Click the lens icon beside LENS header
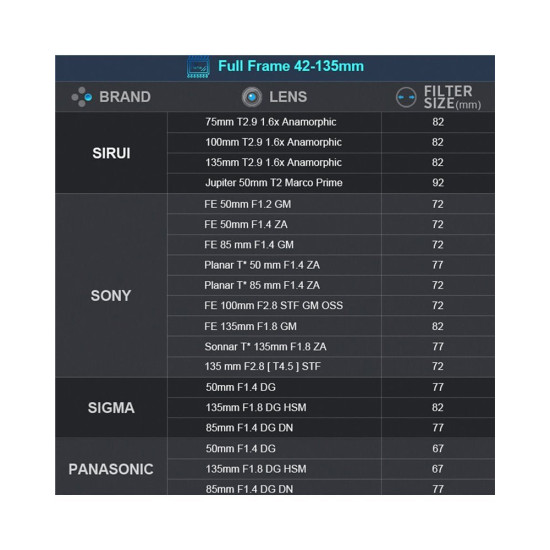This screenshot has width=550, height=550. 251,97
